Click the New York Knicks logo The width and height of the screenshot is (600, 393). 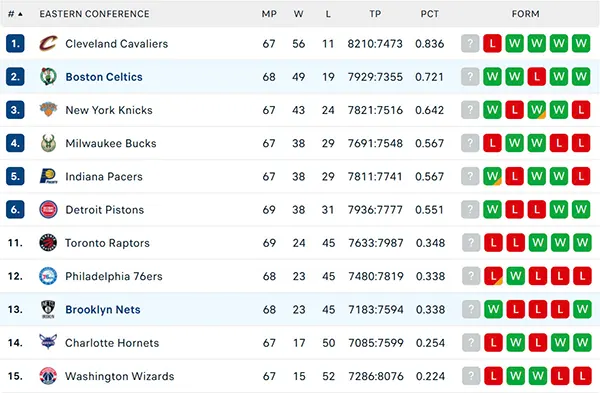click(x=48, y=109)
